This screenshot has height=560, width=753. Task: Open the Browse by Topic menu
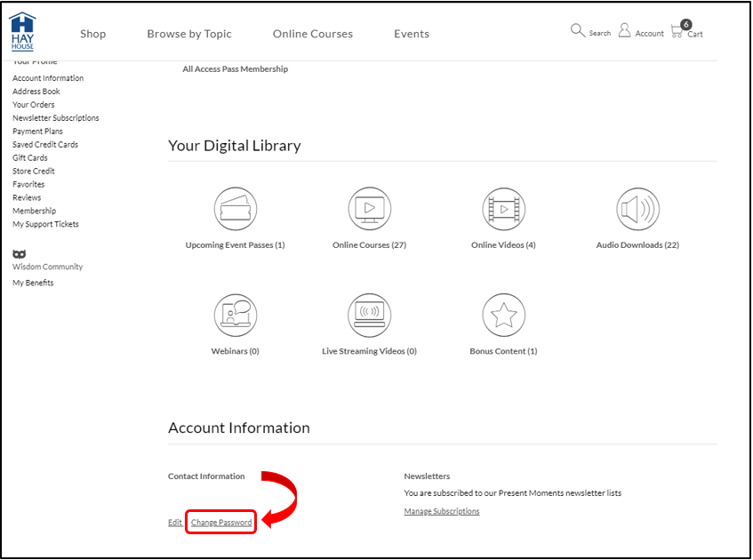coord(189,34)
